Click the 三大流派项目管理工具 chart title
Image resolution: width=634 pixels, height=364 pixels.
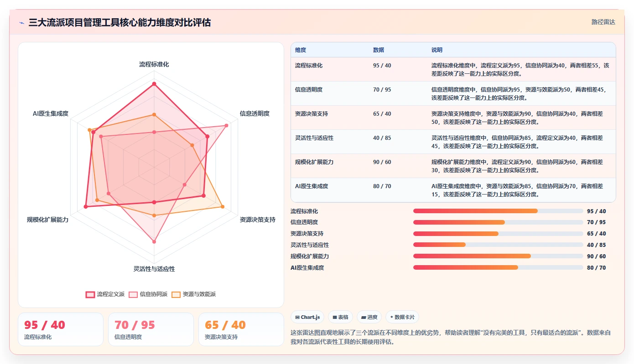pos(120,22)
